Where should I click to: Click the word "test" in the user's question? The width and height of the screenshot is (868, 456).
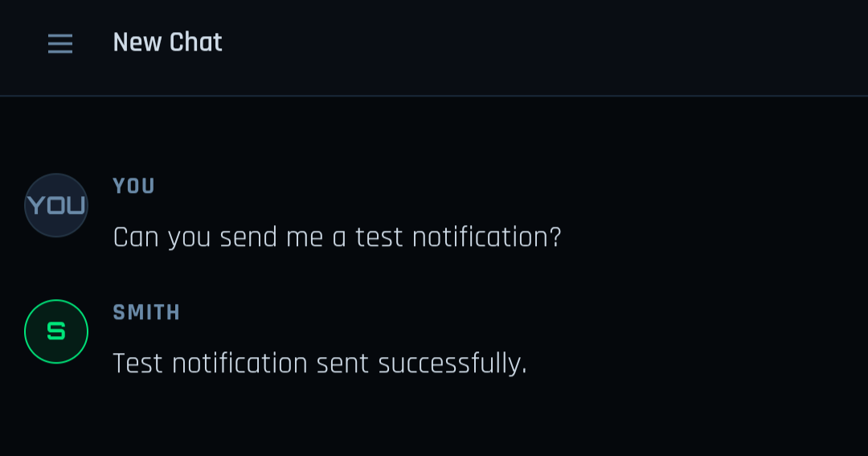click(x=379, y=237)
